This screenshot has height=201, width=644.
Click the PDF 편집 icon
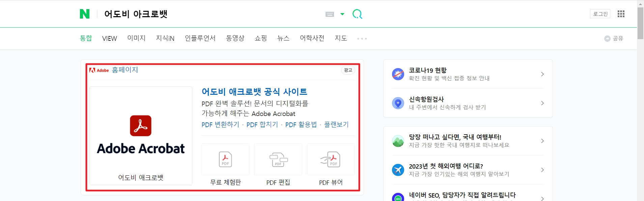(278, 159)
